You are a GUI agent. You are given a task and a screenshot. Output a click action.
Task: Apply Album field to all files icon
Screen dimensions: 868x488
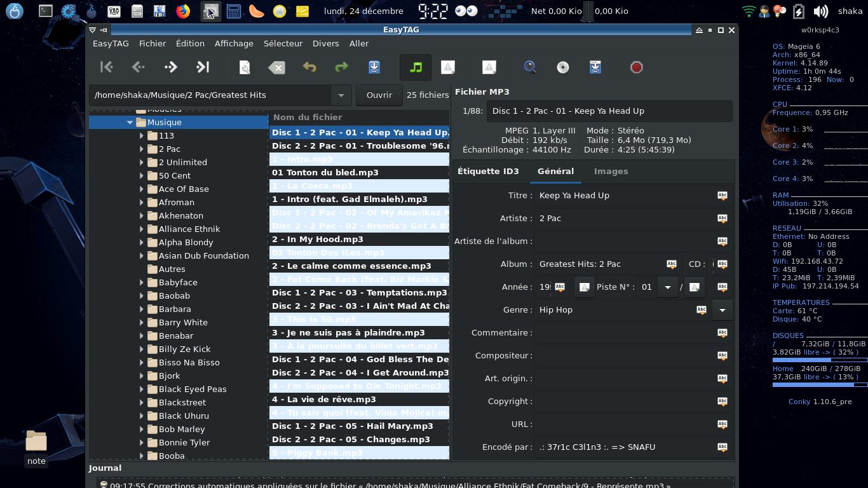click(672, 264)
